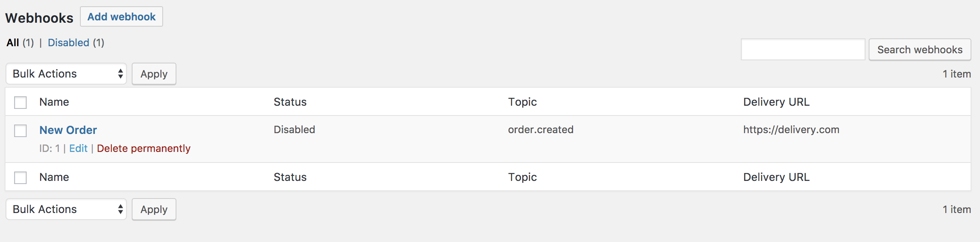Open the top Bulk Actions dropdown
Viewport: 980px width, 242px height.
tap(66, 74)
